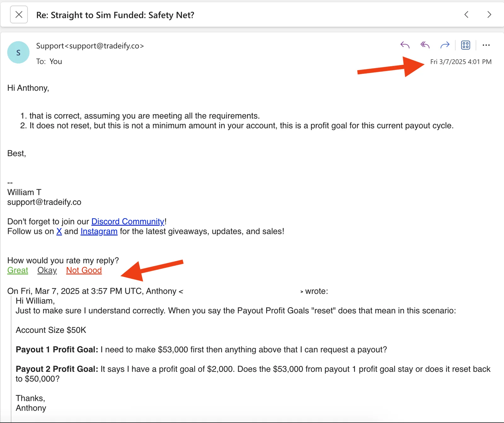The height and width of the screenshot is (423, 504).
Task: Click the signature name "William T"
Action: [x=24, y=192]
